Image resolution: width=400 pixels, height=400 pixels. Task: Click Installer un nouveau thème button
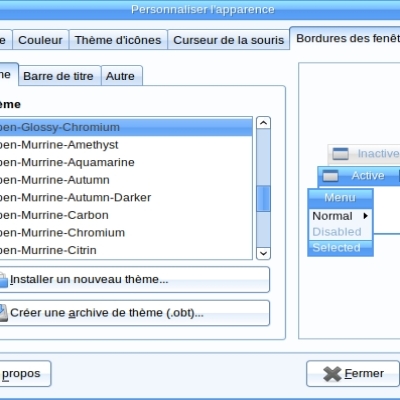[x=134, y=280]
